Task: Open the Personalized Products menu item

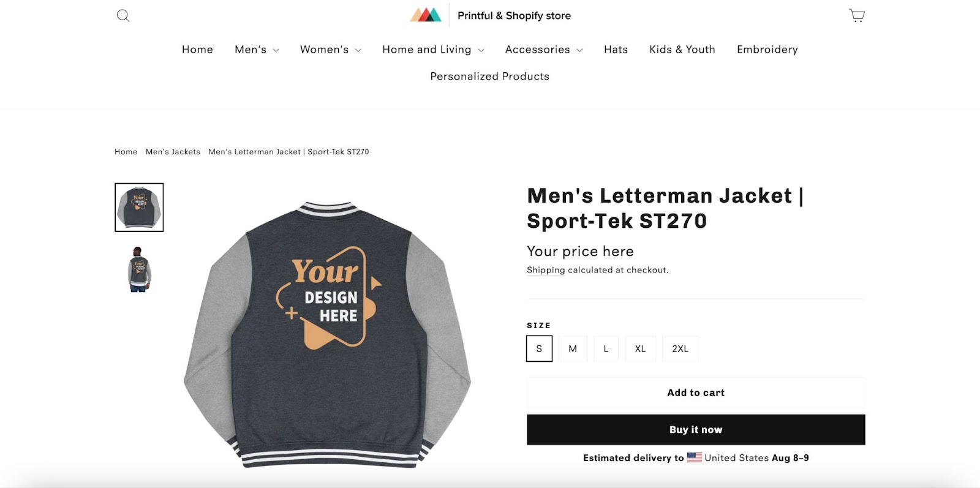Action: click(x=489, y=77)
